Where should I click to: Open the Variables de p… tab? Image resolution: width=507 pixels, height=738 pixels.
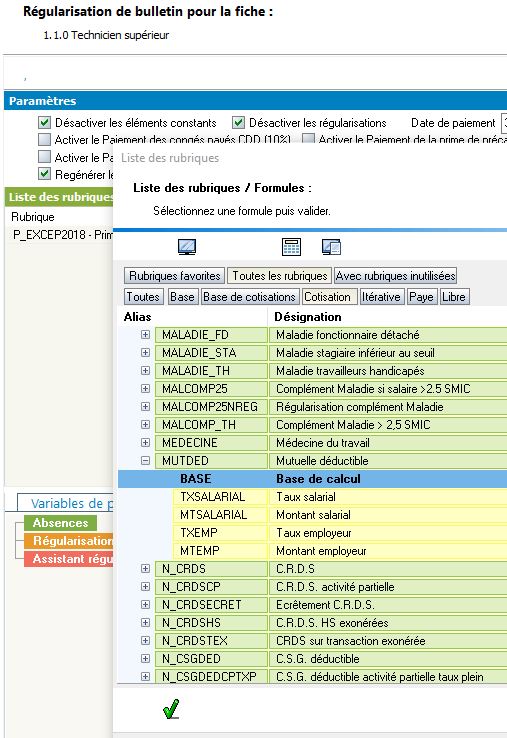[66, 503]
